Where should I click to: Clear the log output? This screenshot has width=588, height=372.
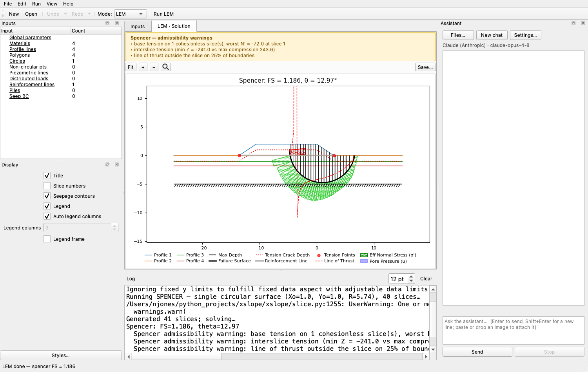tap(426, 278)
